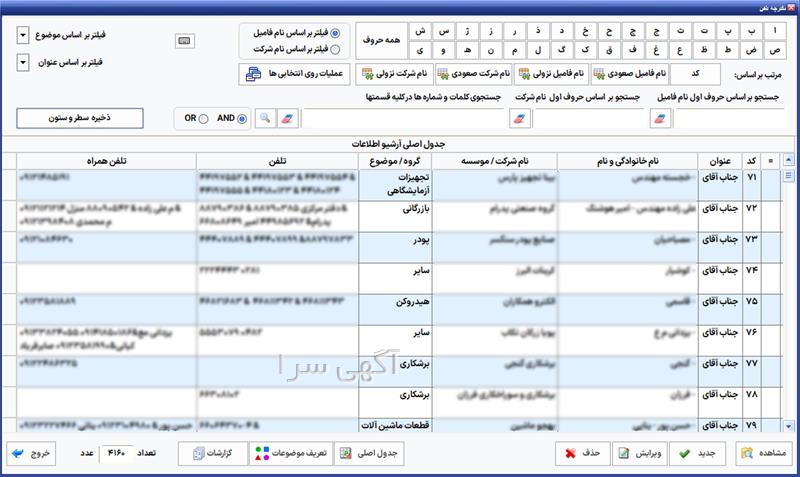The width and height of the screenshot is (800, 477).
Task: Click the پودر group cell
Action: [395, 247]
